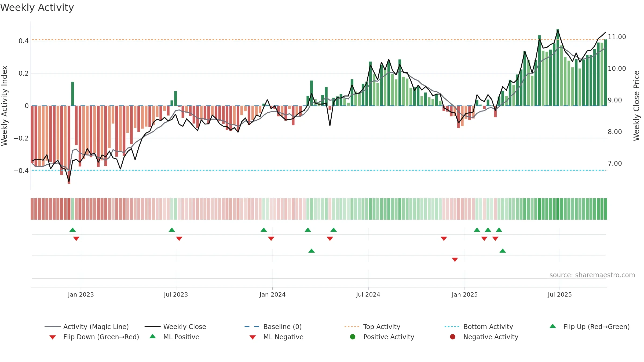644x362 pixels.
Task: Toggle the Top Activity legend entry
Action: (x=372, y=327)
